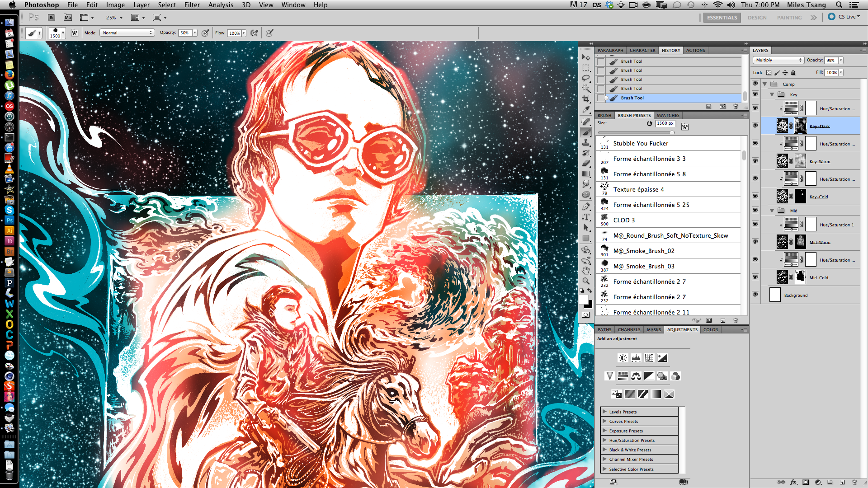This screenshot has height=488, width=868.
Task: Toggle visibility of Mid-Warm layer
Action: click(755, 242)
